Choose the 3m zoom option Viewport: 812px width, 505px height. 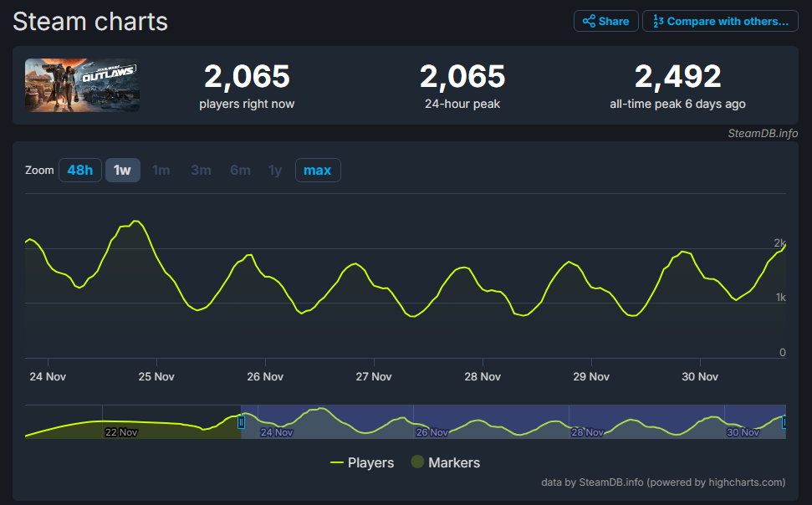pyautogui.click(x=201, y=170)
